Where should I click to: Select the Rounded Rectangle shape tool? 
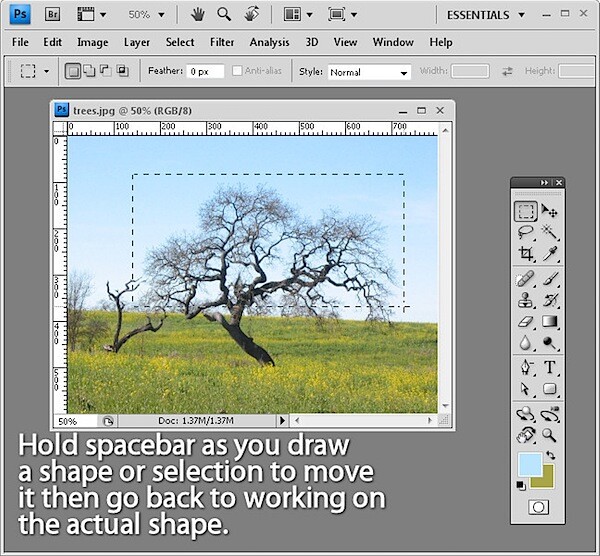click(x=549, y=389)
